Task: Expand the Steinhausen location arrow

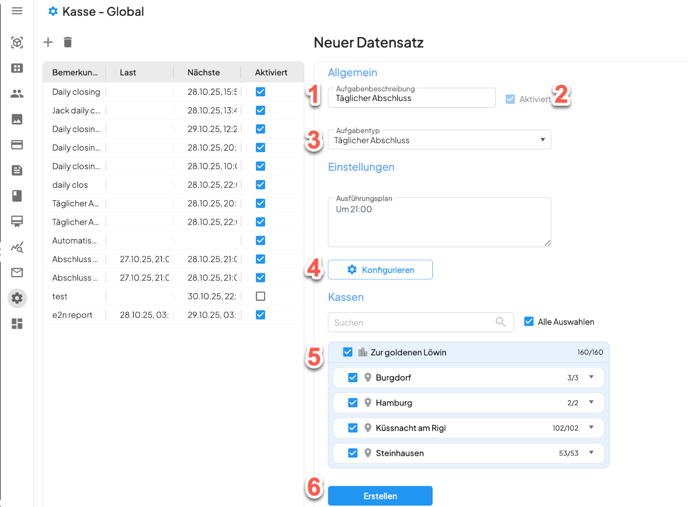Action: [x=591, y=453]
